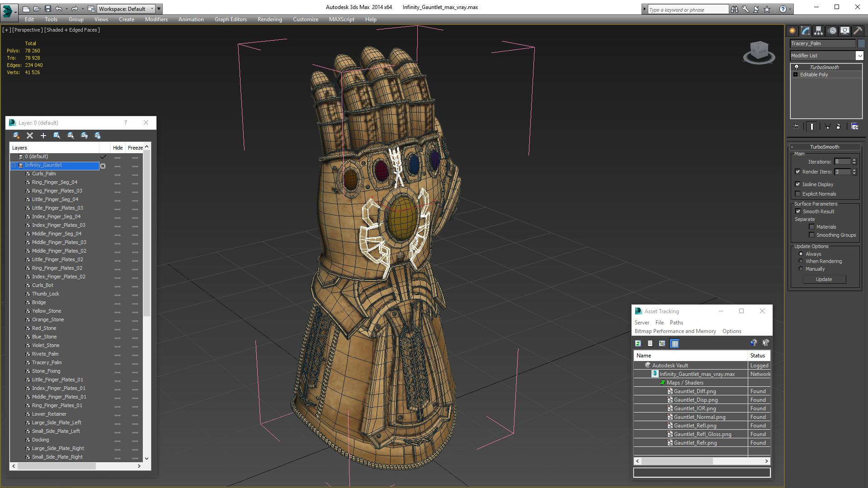Toggle TurboSmooth lightbulb in modifier stack

click(x=797, y=67)
